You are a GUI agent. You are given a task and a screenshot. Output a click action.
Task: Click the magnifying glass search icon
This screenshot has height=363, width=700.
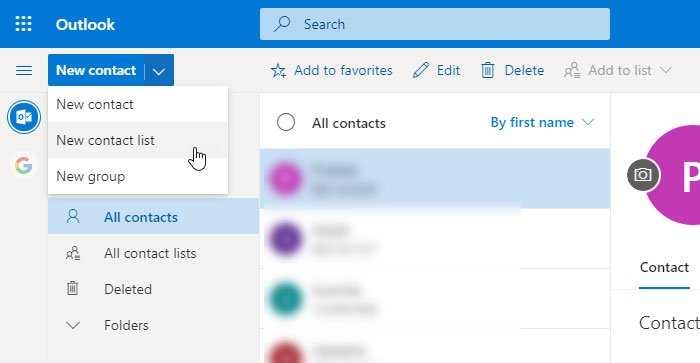point(282,24)
